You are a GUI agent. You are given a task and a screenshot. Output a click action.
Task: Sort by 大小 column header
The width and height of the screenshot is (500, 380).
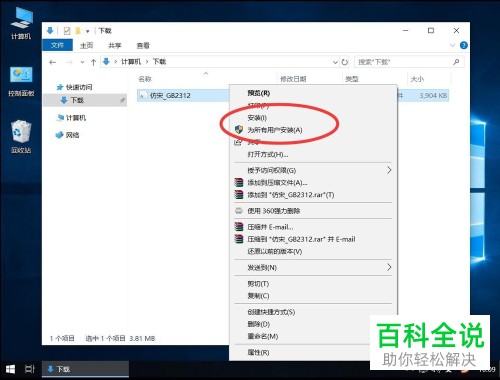click(417, 79)
